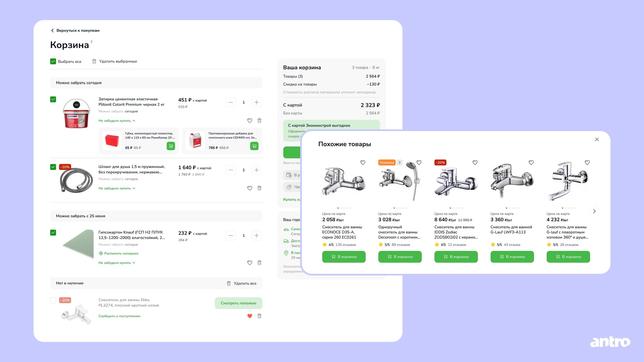Image resolution: width=644 pixels, height=362 pixels.
Task: Expand Не забудьте купить under Шланг
Action: (x=117, y=188)
